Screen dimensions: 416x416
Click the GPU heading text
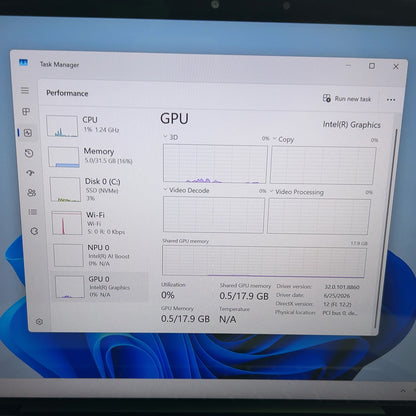(174, 119)
